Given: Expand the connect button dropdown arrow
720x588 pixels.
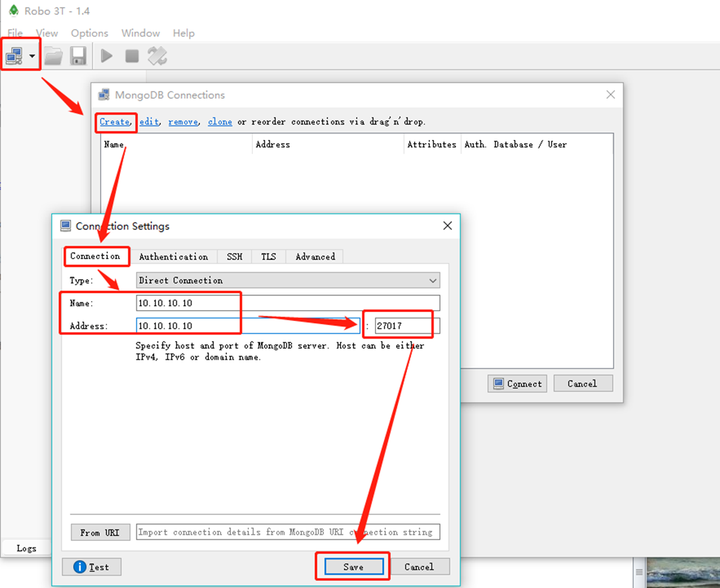Looking at the screenshot, I should [x=32, y=56].
